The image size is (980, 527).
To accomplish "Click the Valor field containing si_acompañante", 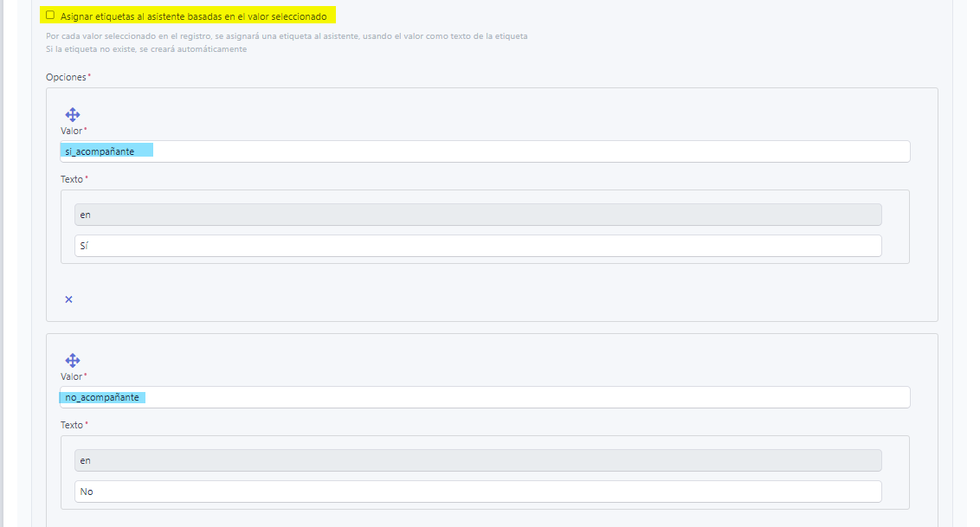I will click(485, 151).
